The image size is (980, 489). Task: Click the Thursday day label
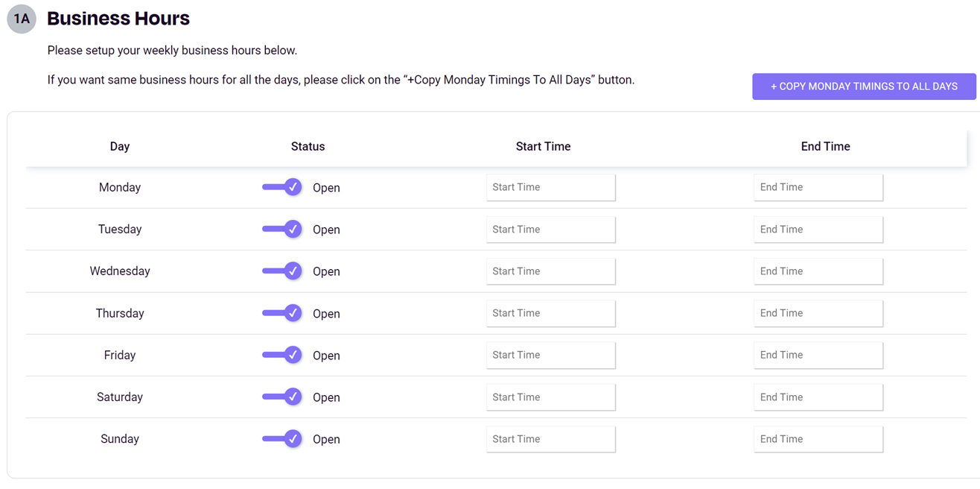tap(120, 314)
